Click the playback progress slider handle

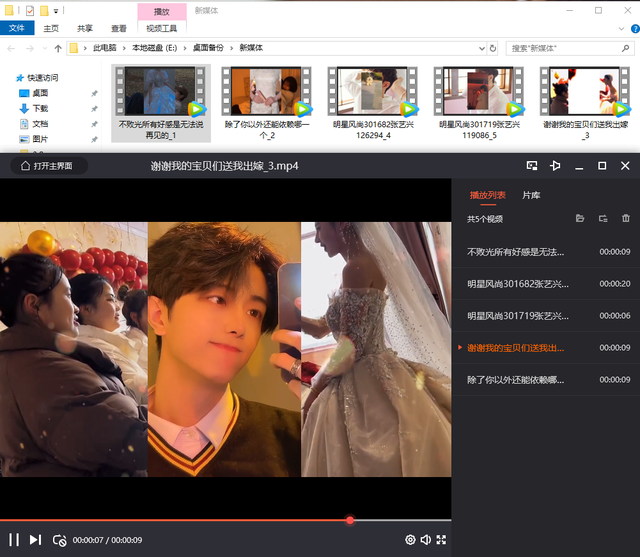(350, 520)
